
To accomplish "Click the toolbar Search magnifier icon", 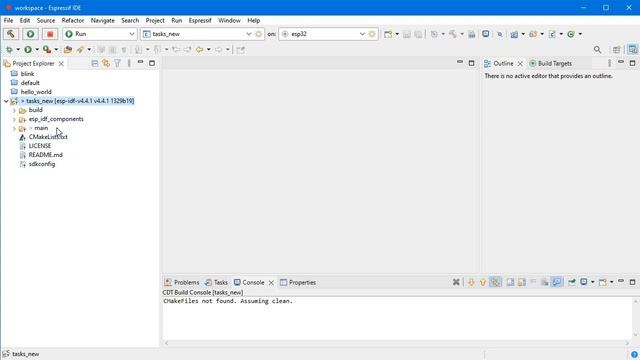I will tap(598, 49).
